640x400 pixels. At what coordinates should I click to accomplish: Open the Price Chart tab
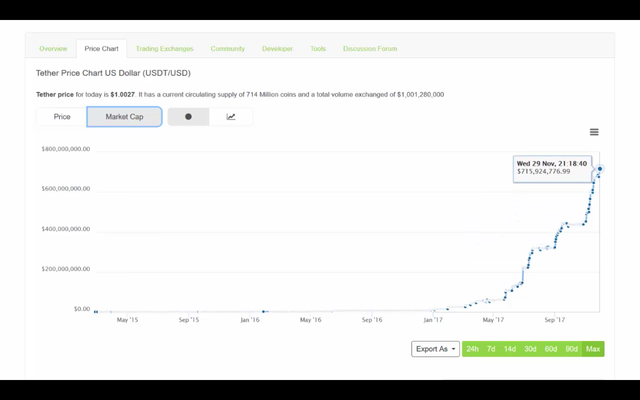click(101, 49)
